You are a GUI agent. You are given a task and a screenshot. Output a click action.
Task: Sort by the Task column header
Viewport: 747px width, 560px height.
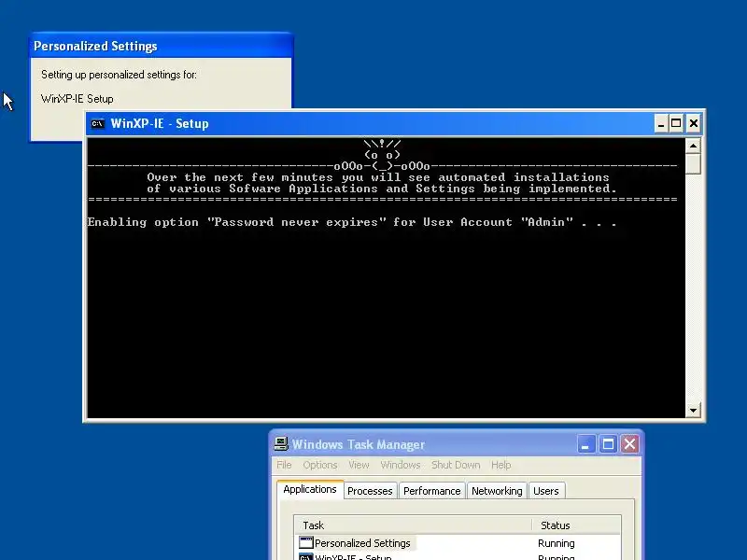[x=413, y=525]
